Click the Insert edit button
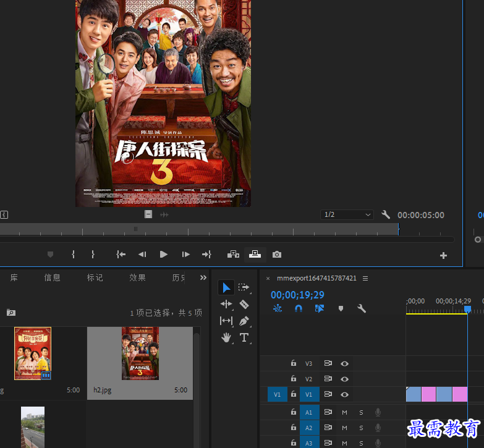 click(x=234, y=255)
